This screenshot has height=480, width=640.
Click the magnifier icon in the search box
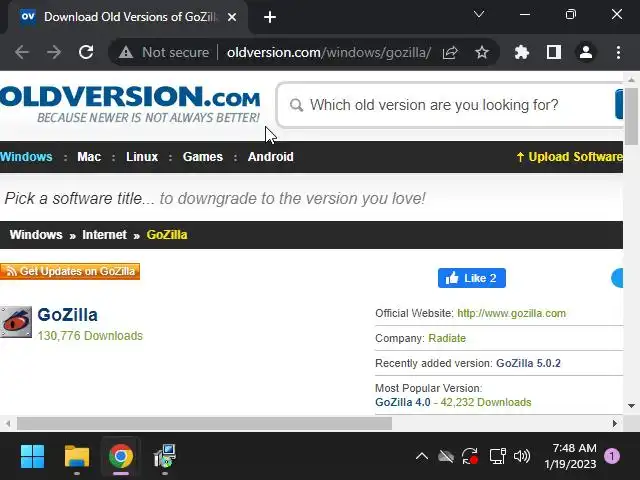tap(296, 105)
